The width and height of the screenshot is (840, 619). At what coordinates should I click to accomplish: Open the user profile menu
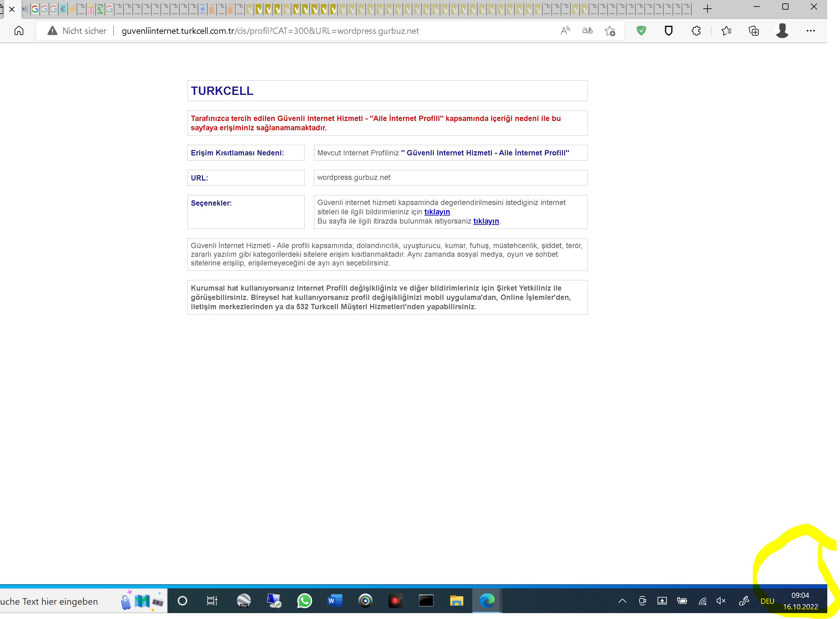pyautogui.click(x=782, y=31)
